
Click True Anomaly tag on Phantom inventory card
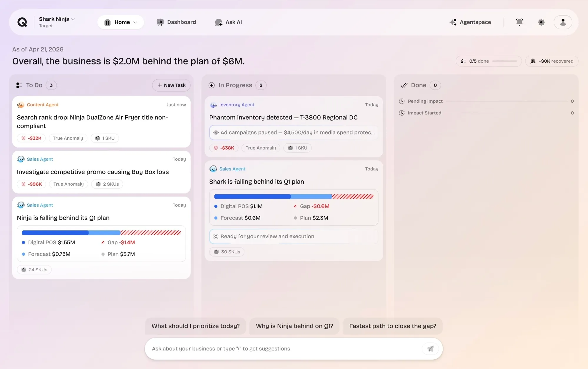(261, 148)
